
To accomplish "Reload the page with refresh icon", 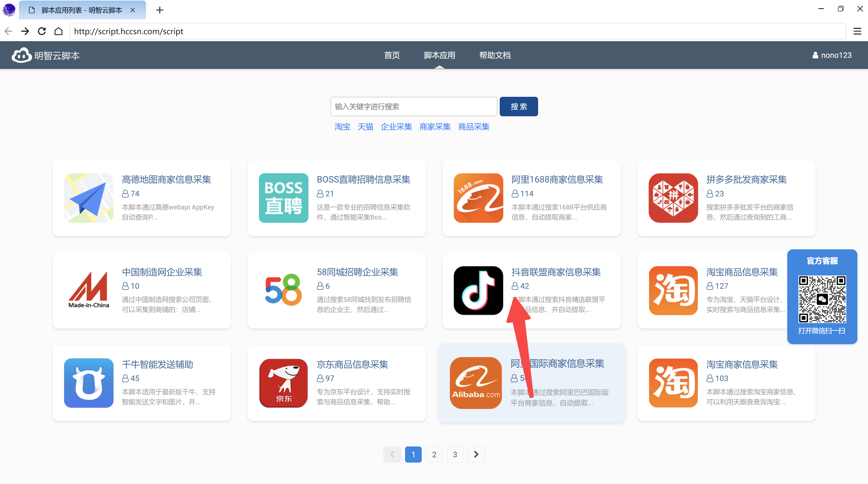I will [42, 31].
